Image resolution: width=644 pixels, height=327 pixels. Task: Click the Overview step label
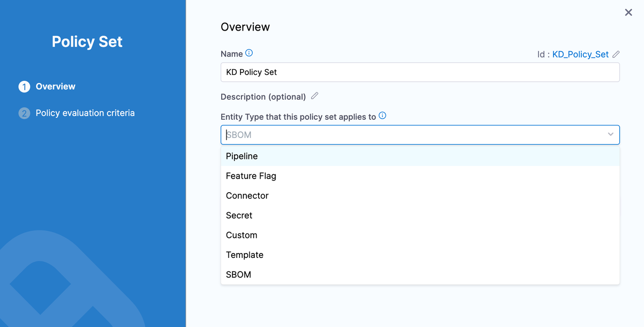pos(55,87)
